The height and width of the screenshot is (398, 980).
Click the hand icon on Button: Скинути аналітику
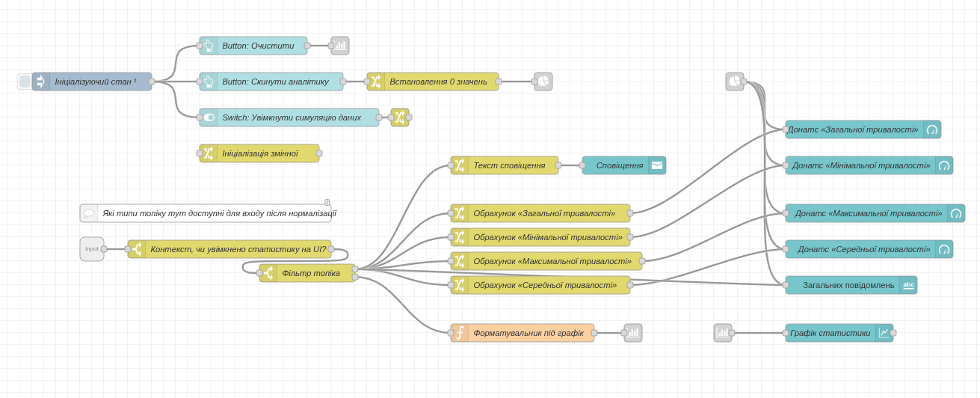209,82
